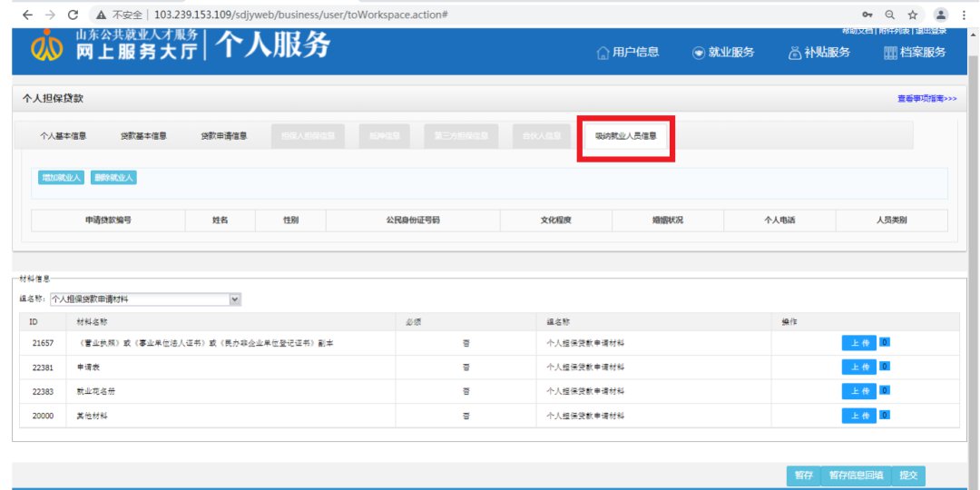Open the 补贴服务 navigation menu
980x490 pixels.
[819, 53]
